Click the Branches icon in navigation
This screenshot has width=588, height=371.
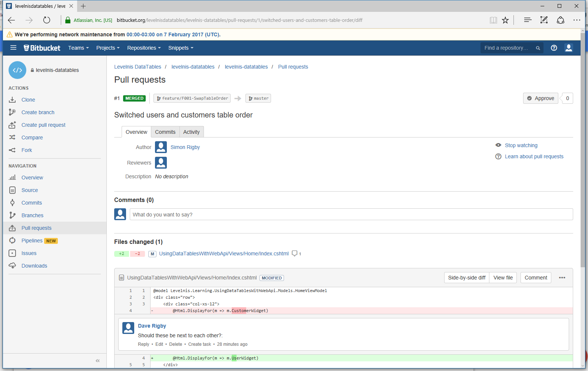12,215
